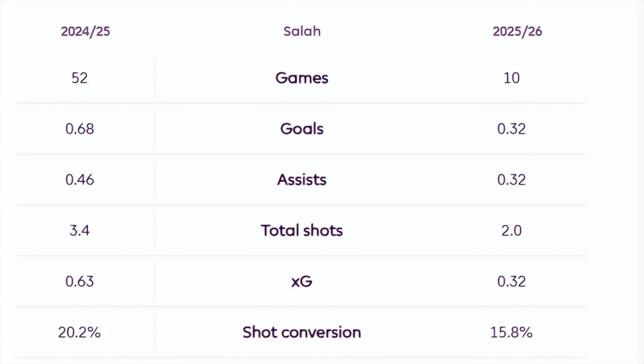
Task: Select the Goals row label
Action: pyautogui.click(x=302, y=129)
